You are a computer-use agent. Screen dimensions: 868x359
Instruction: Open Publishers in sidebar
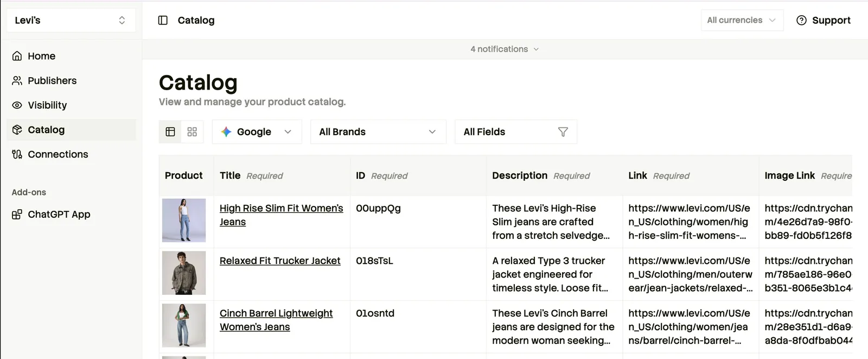(71, 80)
